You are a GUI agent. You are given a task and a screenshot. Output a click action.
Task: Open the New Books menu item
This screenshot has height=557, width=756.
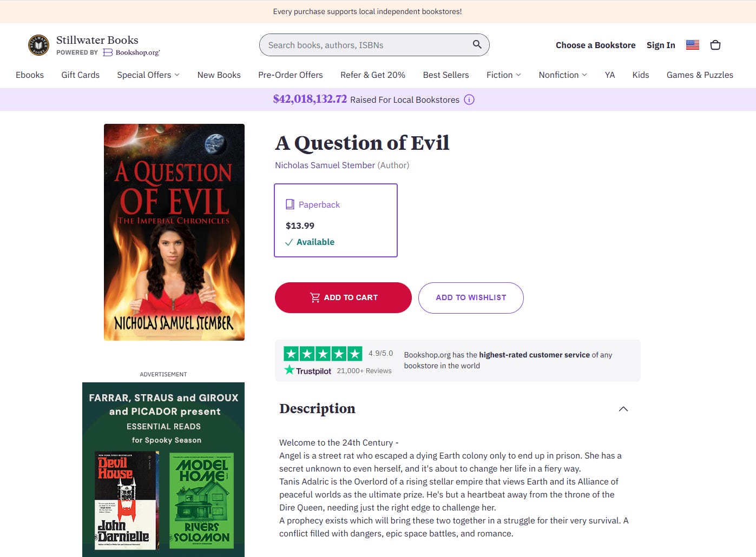(219, 75)
